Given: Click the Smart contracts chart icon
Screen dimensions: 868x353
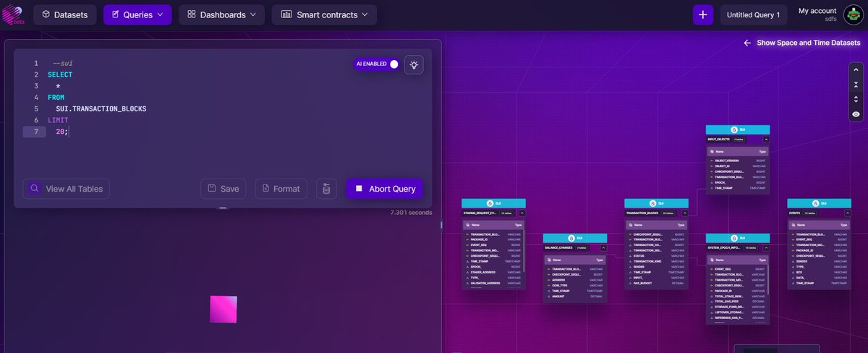Looking at the screenshot, I should [286, 14].
